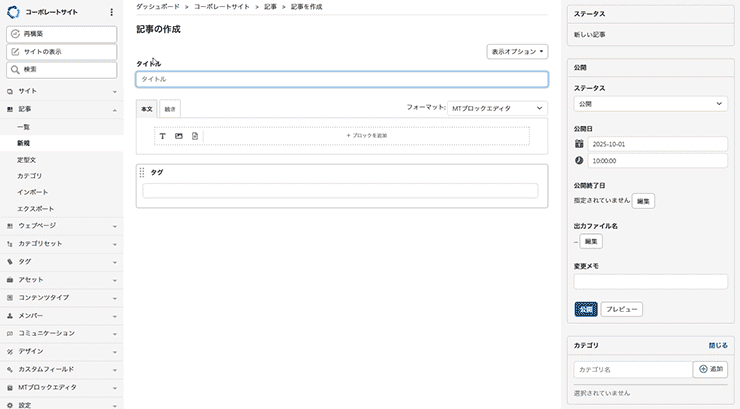Click the calendar icon beside publish date
This screenshot has width=740, height=409.
pyautogui.click(x=579, y=144)
